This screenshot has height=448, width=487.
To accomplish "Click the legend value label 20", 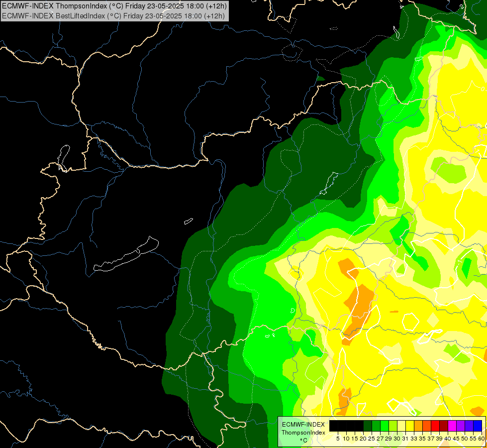I will point(363,439).
